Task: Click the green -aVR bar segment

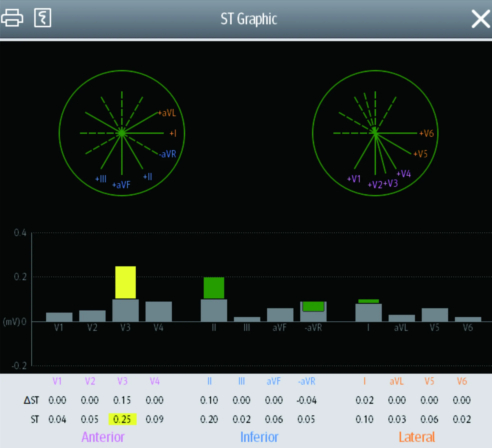Action: click(313, 306)
